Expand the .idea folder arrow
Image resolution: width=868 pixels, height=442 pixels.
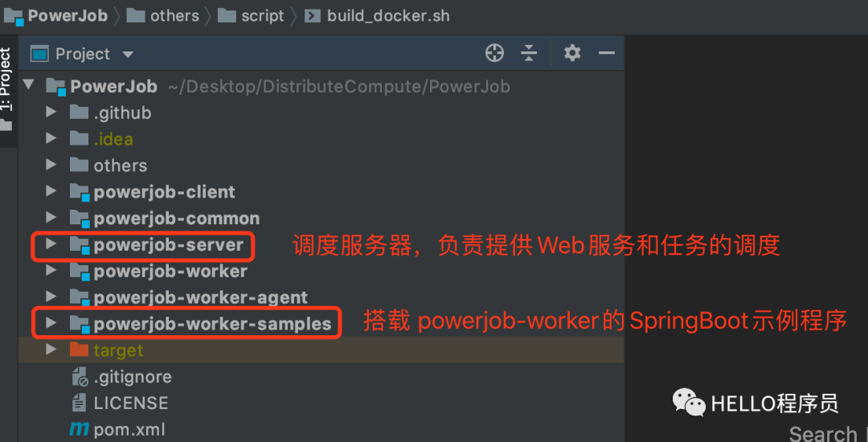(51, 138)
